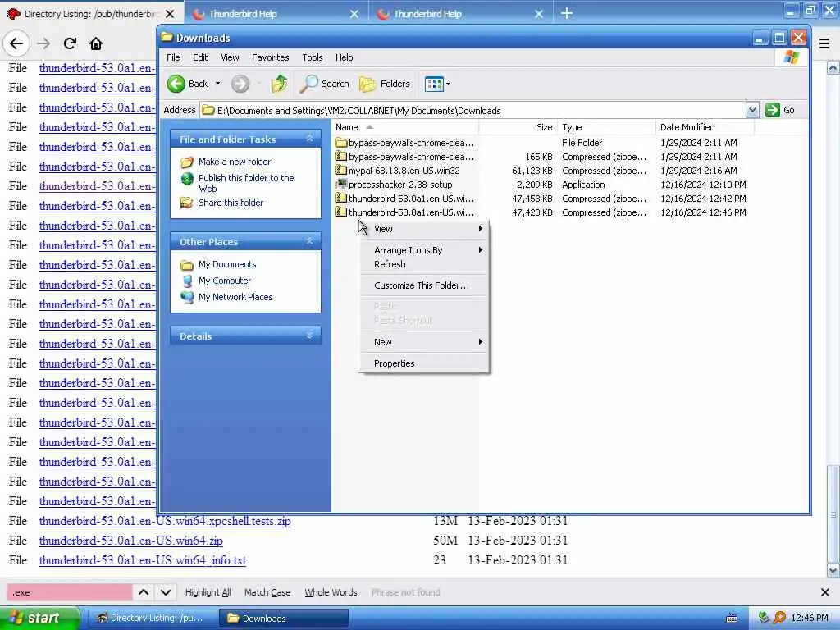Click the browser home icon

coord(96,43)
